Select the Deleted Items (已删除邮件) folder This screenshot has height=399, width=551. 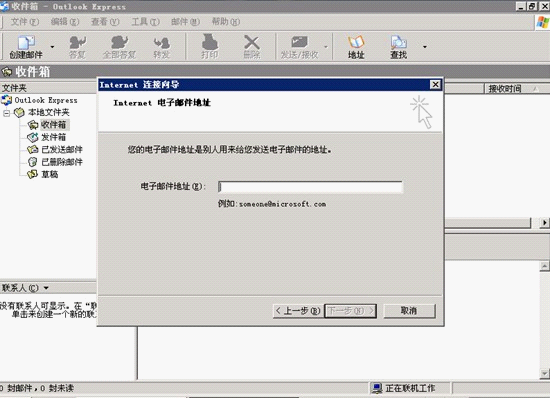62,162
